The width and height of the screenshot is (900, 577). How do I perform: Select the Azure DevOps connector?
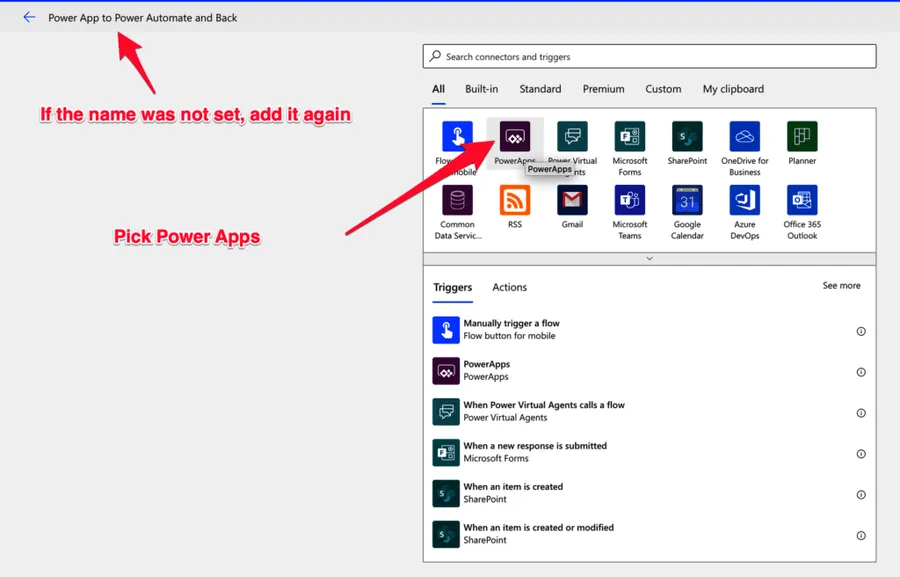point(744,200)
